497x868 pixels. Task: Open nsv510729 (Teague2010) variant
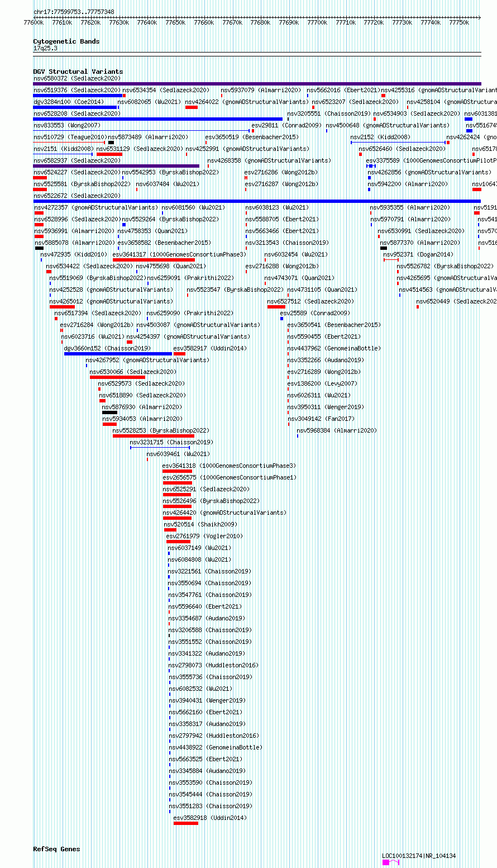pos(70,137)
